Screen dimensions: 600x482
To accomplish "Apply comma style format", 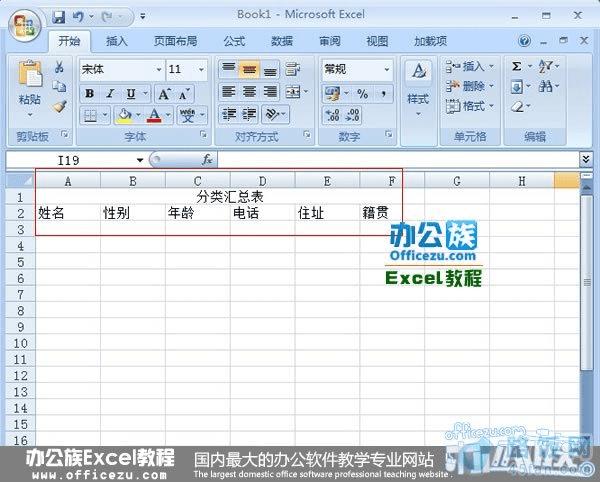I will [x=383, y=93].
